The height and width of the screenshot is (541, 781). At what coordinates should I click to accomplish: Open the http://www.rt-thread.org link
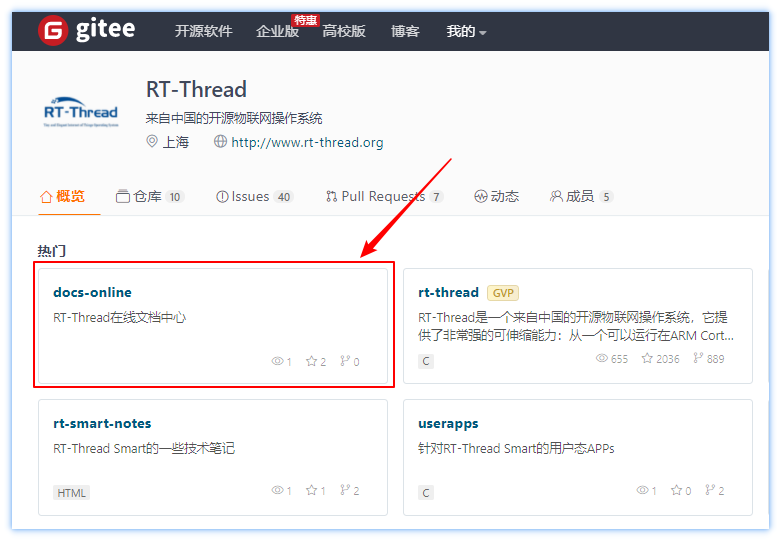click(307, 142)
